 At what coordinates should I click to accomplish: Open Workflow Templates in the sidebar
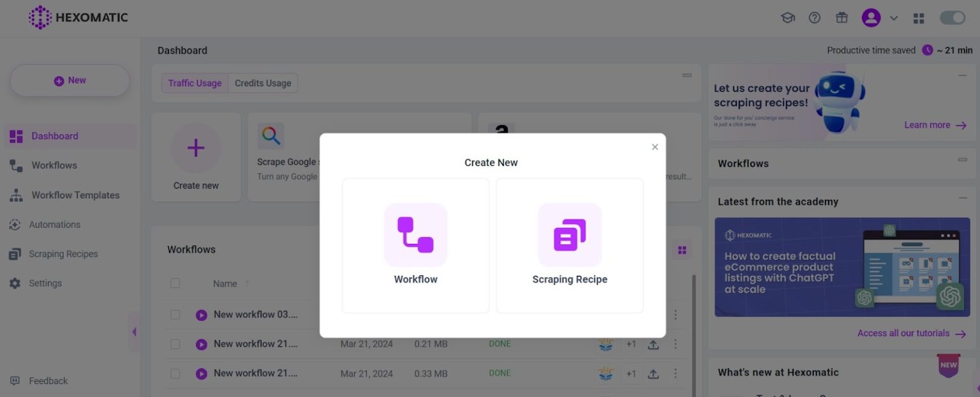75,195
